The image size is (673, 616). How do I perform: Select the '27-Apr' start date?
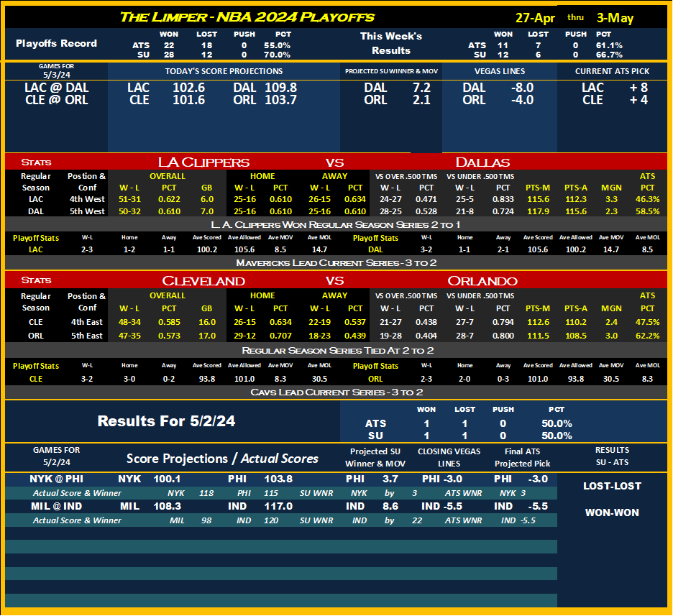click(535, 18)
